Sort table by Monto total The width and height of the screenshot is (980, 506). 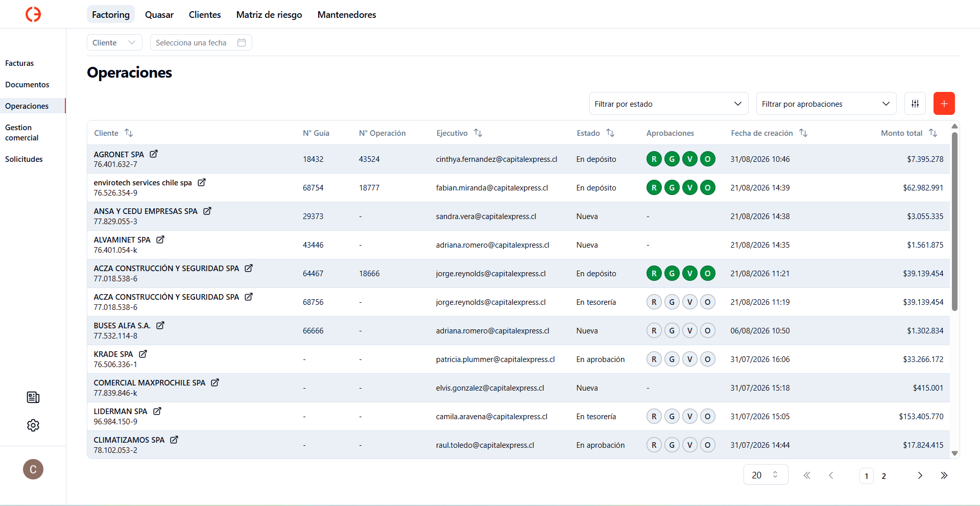point(933,133)
